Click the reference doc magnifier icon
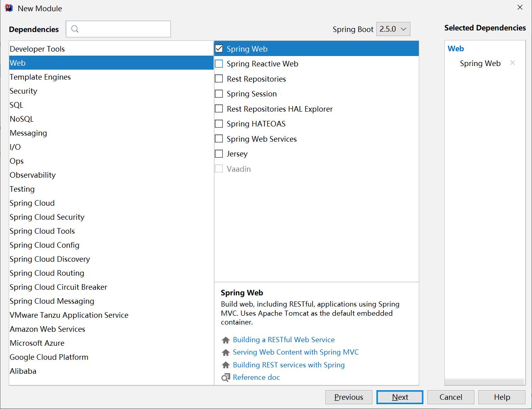532x409 pixels. tap(226, 377)
